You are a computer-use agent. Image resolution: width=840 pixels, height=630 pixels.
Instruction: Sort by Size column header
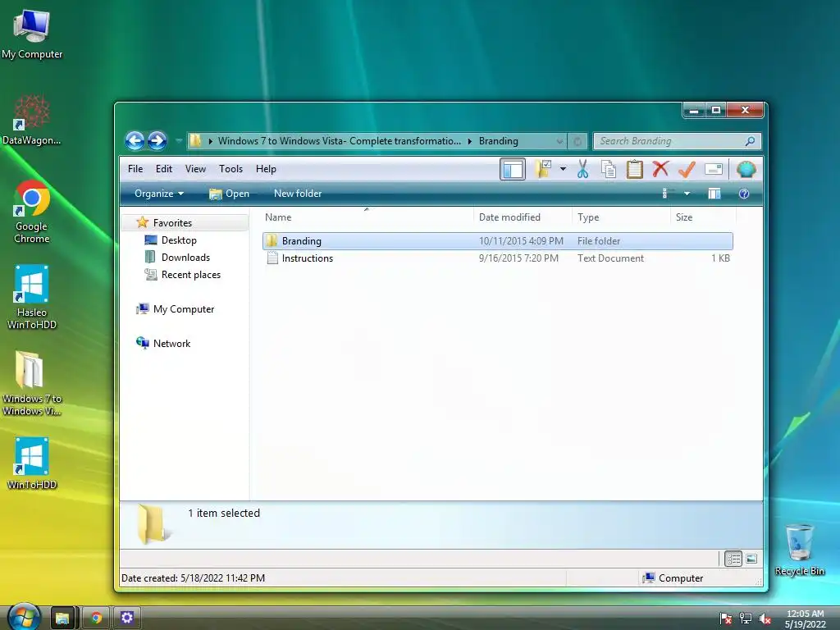click(x=703, y=217)
